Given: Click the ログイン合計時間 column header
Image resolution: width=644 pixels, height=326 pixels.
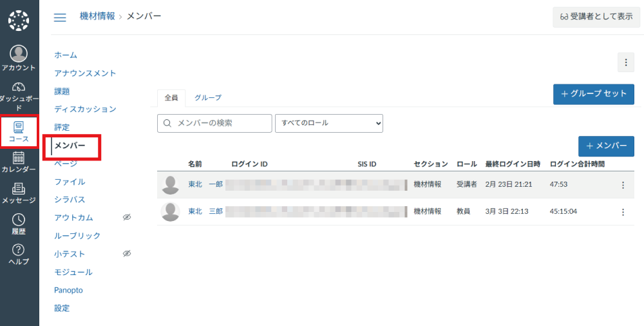Looking at the screenshot, I should 577,164.
